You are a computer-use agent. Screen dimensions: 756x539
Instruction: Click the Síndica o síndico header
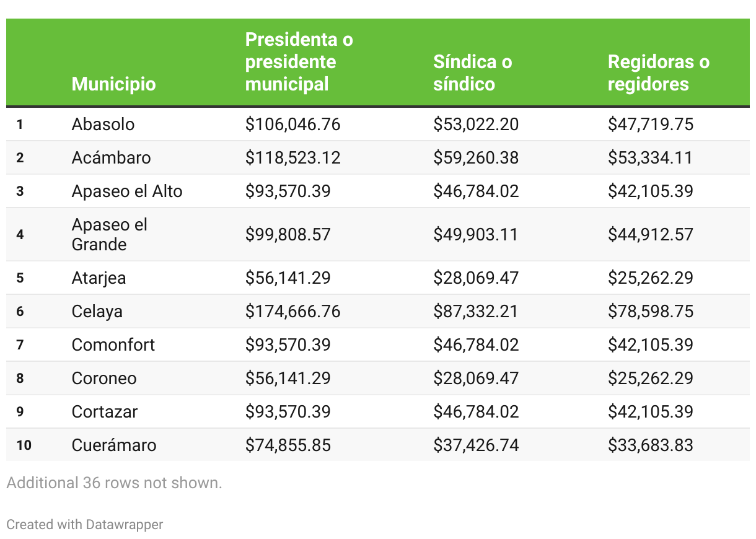[472, 73]
